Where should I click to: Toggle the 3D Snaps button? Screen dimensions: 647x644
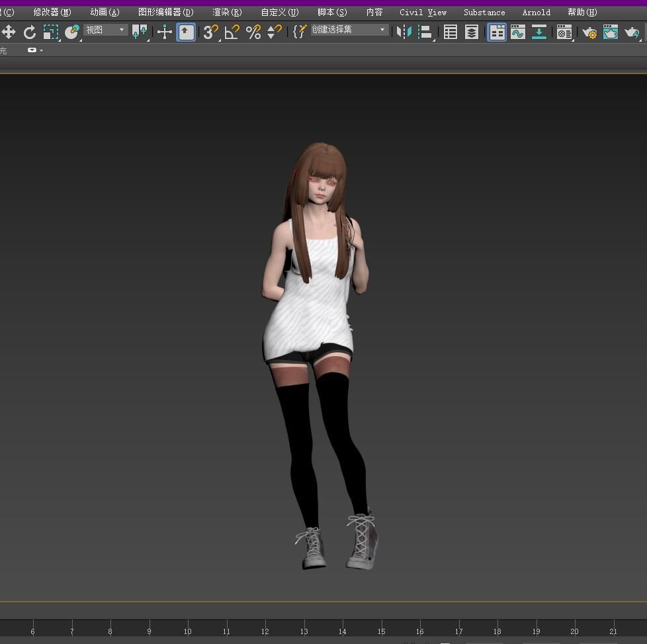coord(210,32)
